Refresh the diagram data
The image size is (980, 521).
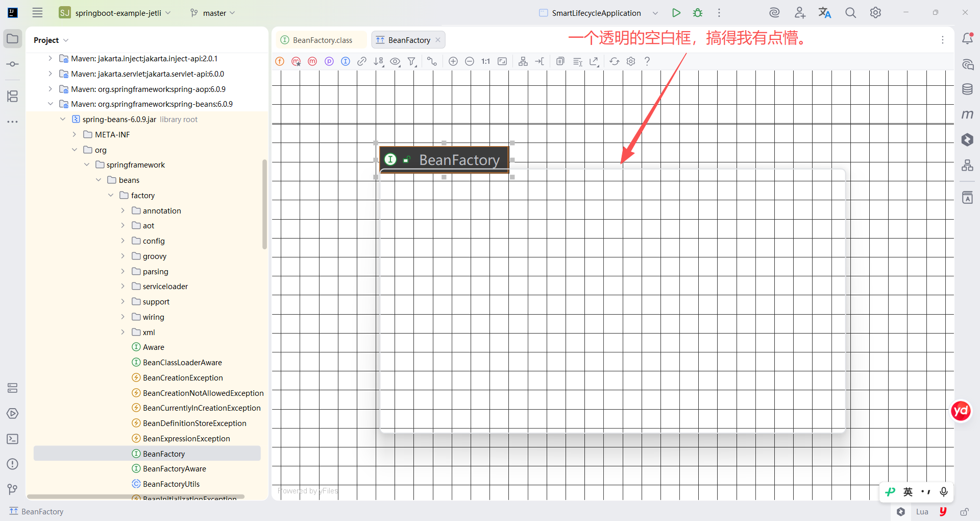[x=615, y=61]
